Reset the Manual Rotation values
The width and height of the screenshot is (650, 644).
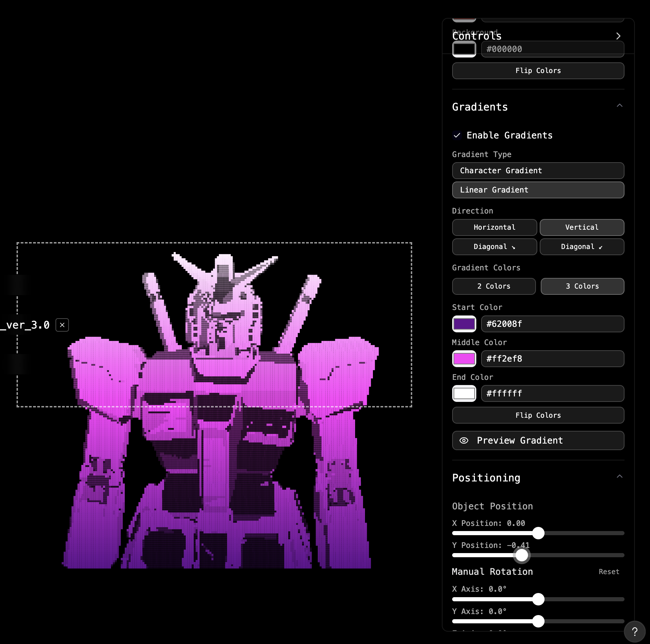point(609,572)
